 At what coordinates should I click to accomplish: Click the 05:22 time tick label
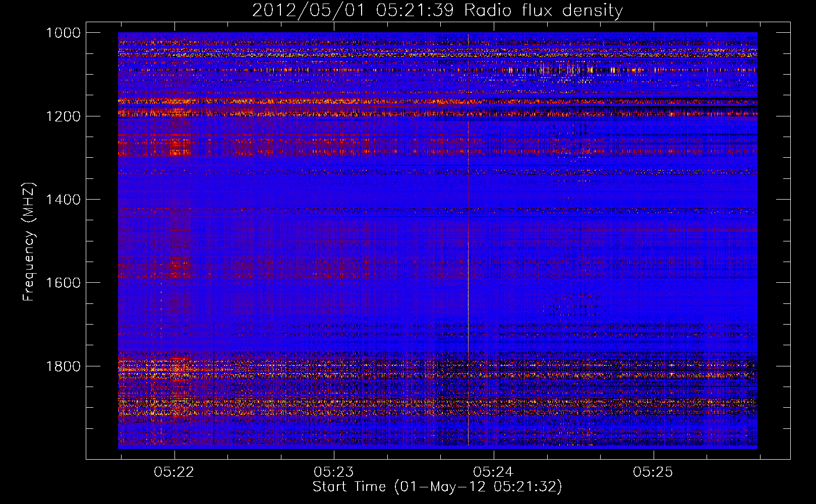(x=174, y=472)
